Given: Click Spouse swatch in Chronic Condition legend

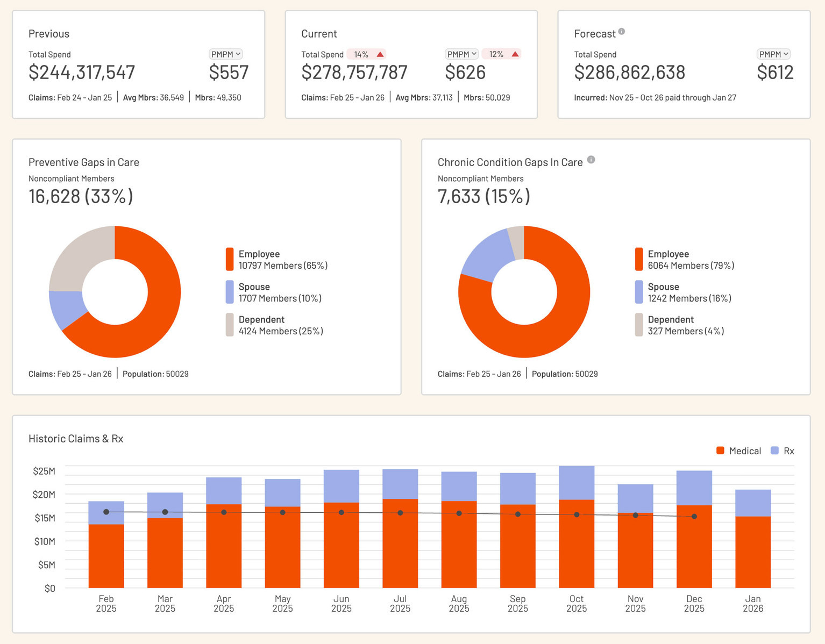Looking at the screenshot, I should click(x=639, y=292).
